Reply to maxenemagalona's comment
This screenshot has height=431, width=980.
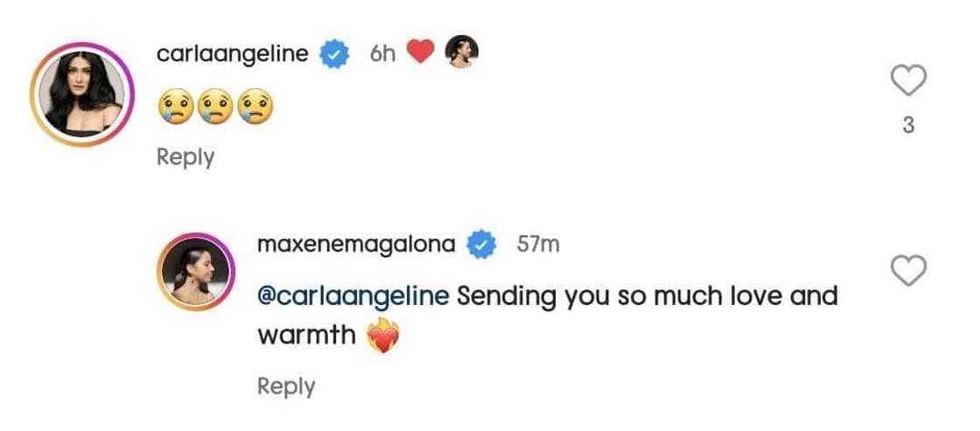coord(286,386)
